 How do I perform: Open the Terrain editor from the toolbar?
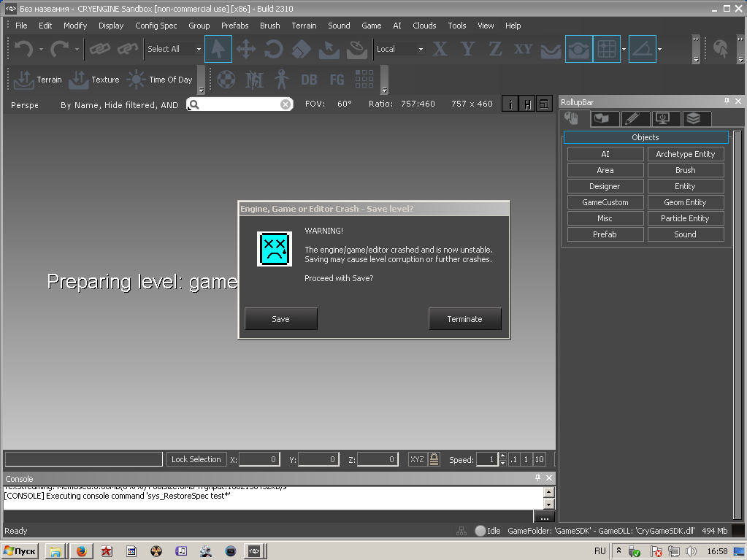38,80
